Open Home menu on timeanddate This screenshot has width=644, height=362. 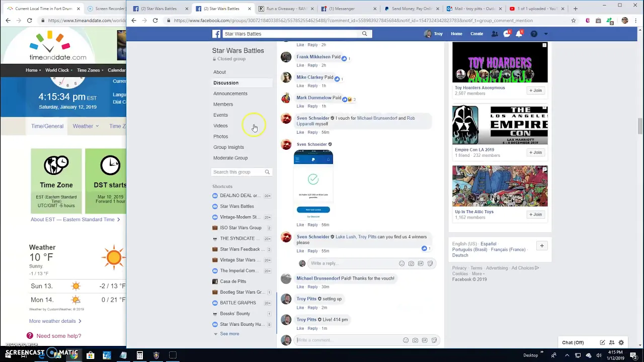click(33, 70)
